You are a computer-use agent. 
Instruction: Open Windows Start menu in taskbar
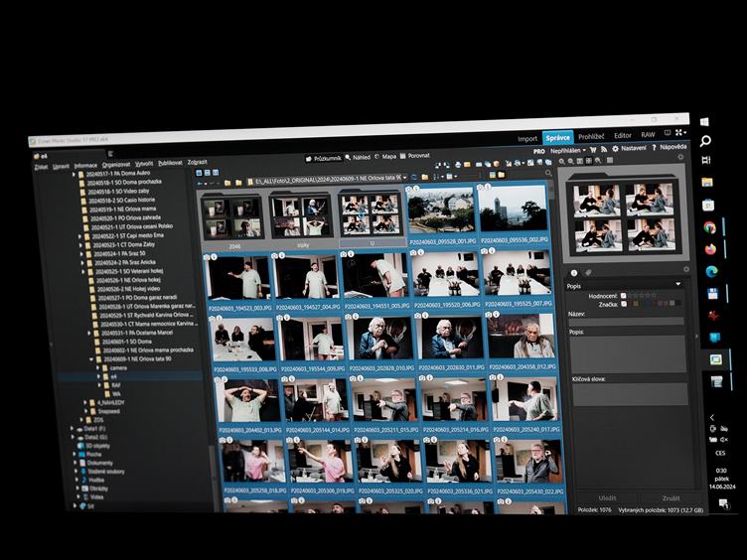704,122
